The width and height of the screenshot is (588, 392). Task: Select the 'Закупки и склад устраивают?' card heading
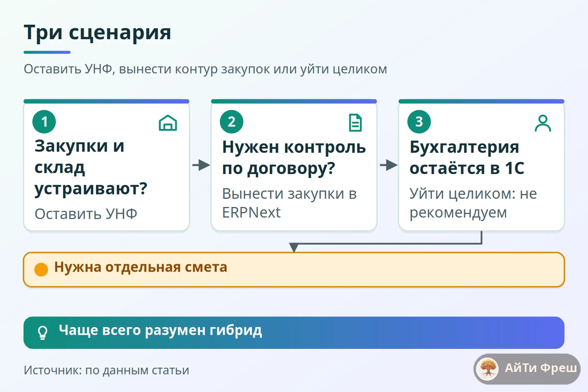pos(91,167)
